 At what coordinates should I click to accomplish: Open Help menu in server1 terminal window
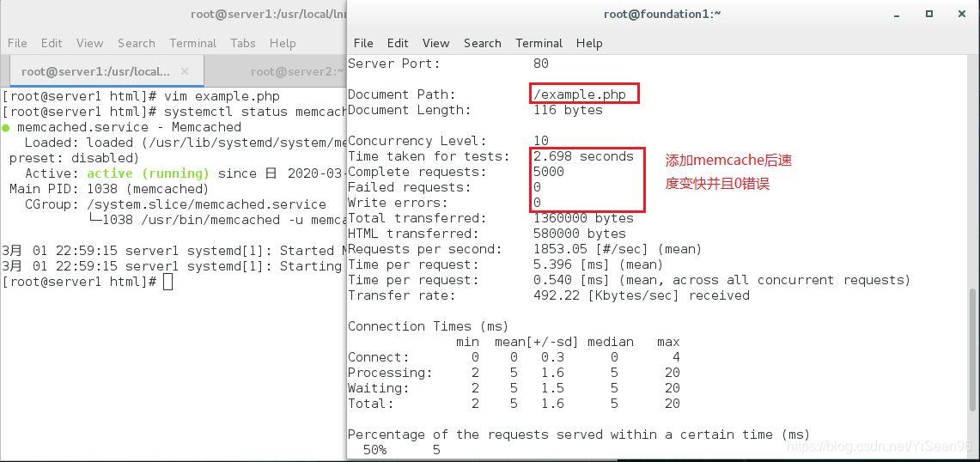point(283,43)
